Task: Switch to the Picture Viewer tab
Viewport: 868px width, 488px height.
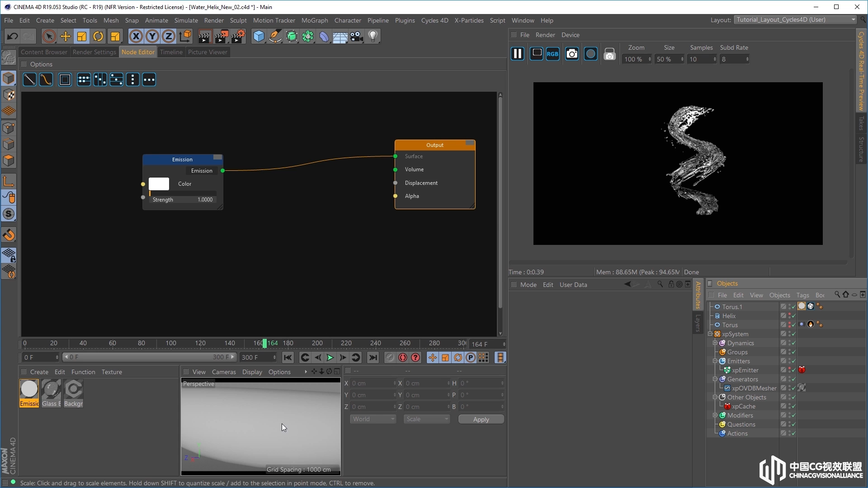Action: (x=208, y=52)
